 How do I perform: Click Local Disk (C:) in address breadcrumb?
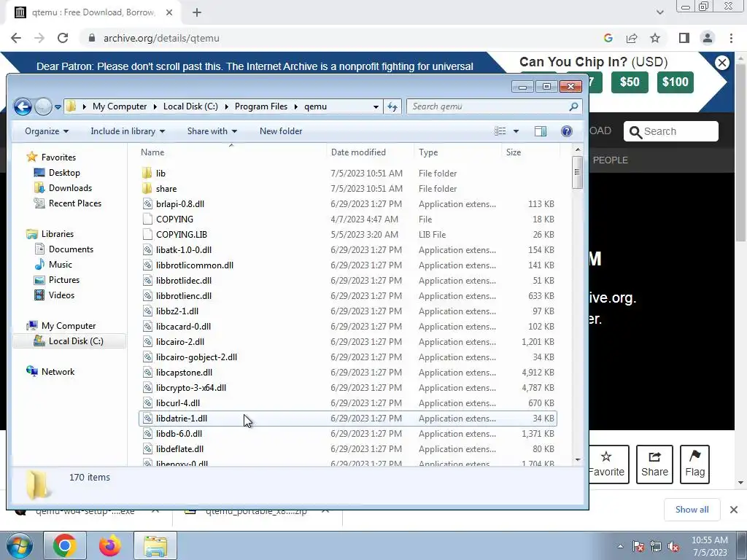coord(190,106)
